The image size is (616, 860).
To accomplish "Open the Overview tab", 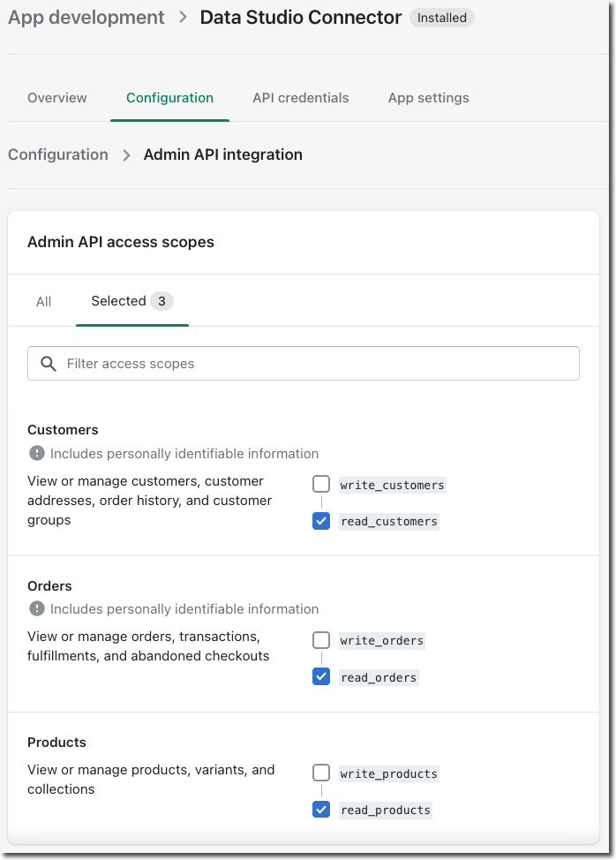I will [x=57, y=98].
